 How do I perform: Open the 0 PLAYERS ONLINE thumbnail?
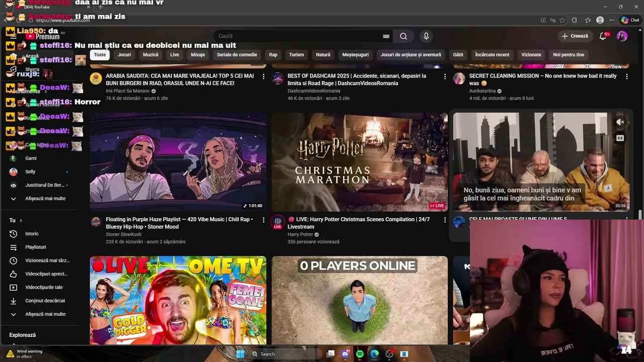point(360,300)
